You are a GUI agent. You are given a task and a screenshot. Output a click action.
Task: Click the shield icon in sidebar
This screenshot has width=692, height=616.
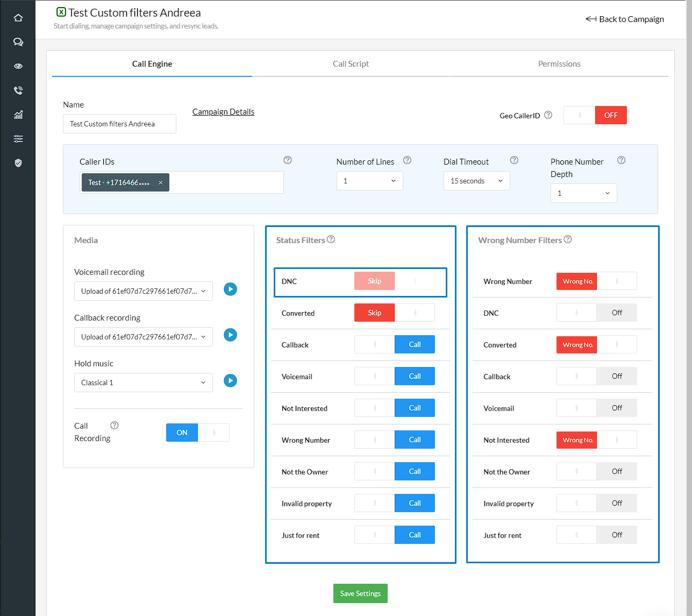click(x=18, y=163)
